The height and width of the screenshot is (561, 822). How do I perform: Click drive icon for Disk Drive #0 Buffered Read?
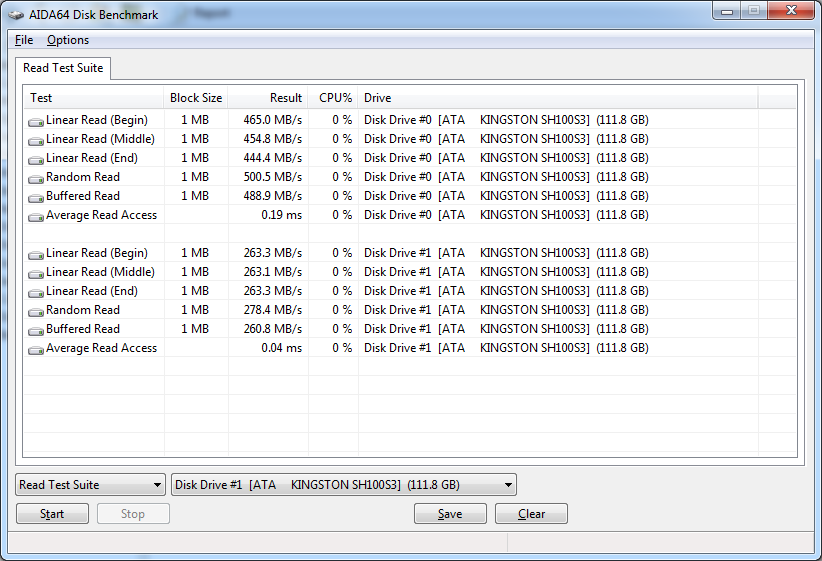pyautogui.click(x=36, y=198)
